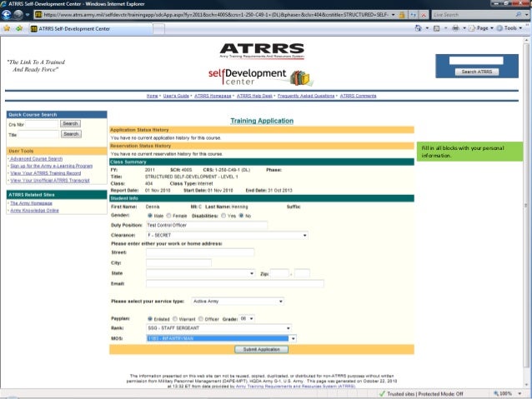Click View Your ATRRS Training Record
Screen dimensions: 532x399
(x=46, y=173)
